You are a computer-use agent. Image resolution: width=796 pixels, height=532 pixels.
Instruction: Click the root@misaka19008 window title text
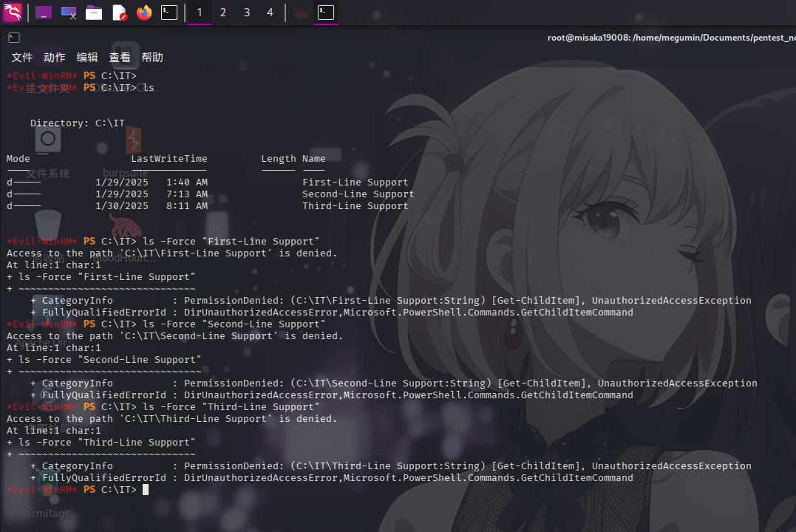pyautogui.click(x=671, y=38)
